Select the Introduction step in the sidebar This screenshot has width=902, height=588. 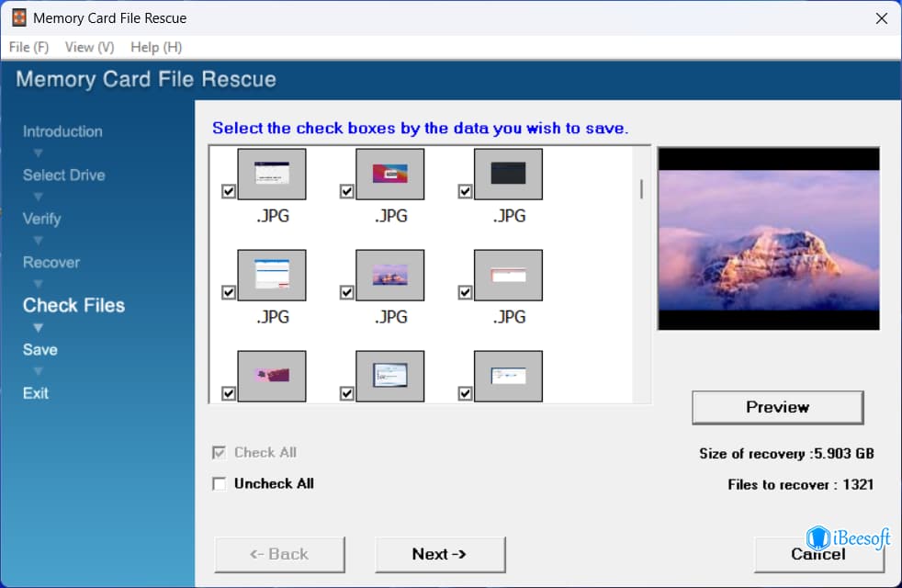pos(62,130)
